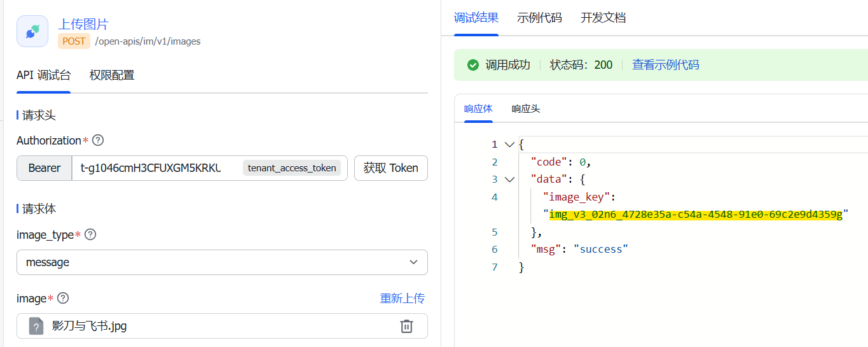Collapse the root JSON object at line 1
Image resolution: width=868 pixels, height=347 pixels.
(x=509, y=145)
